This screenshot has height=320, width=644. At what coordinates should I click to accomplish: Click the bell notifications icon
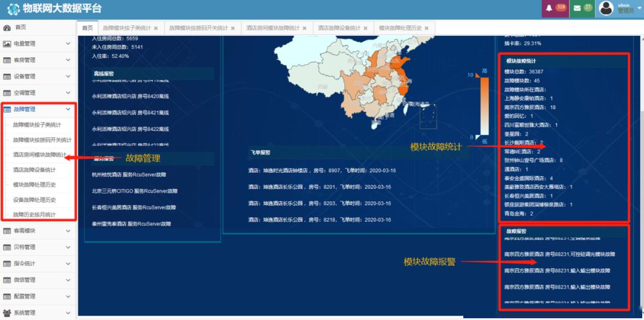(x=549, y=8)
